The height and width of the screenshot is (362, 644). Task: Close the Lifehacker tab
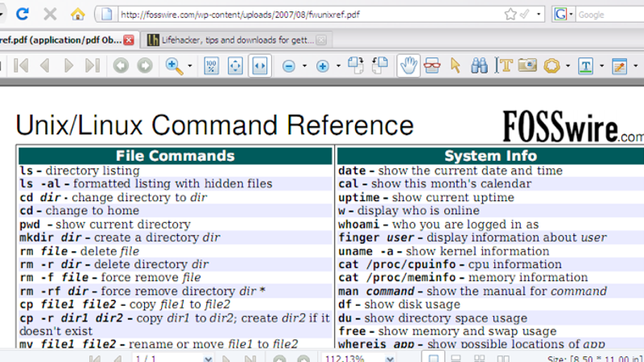coord(321,39)
